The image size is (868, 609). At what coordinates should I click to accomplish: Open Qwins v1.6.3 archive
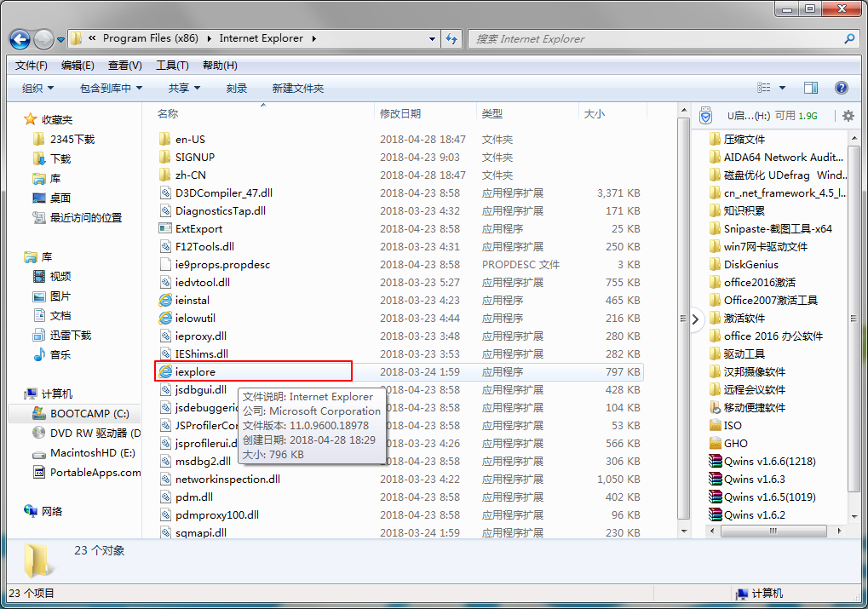755,479
